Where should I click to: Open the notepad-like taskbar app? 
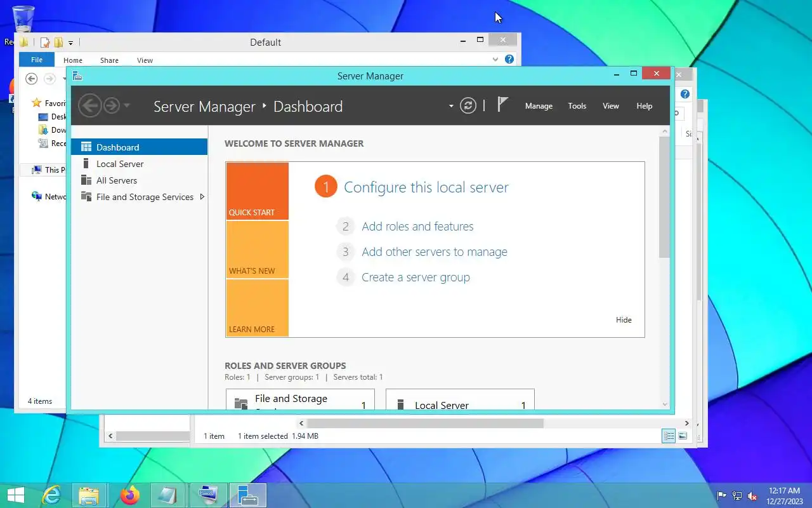tap(168, 495)
